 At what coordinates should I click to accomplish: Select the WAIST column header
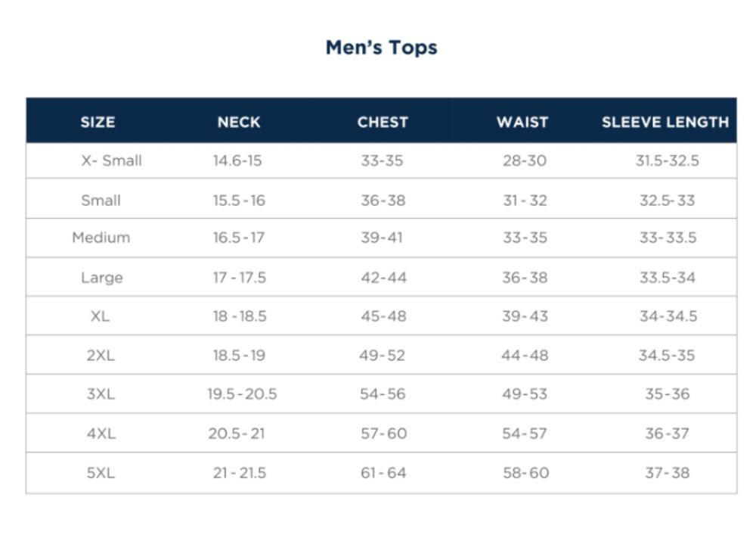(522, 122)
